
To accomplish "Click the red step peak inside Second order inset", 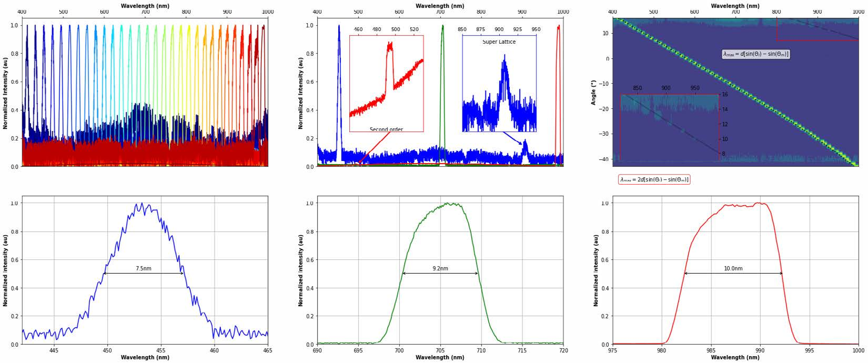I will pyautogui.click(x=390, y=47).
